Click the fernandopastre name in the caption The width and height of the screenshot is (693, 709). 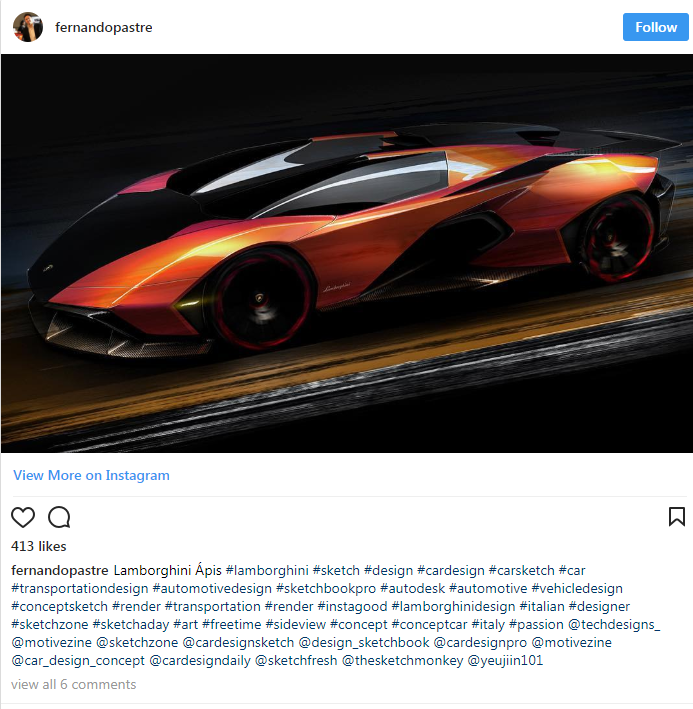point(60,570)
